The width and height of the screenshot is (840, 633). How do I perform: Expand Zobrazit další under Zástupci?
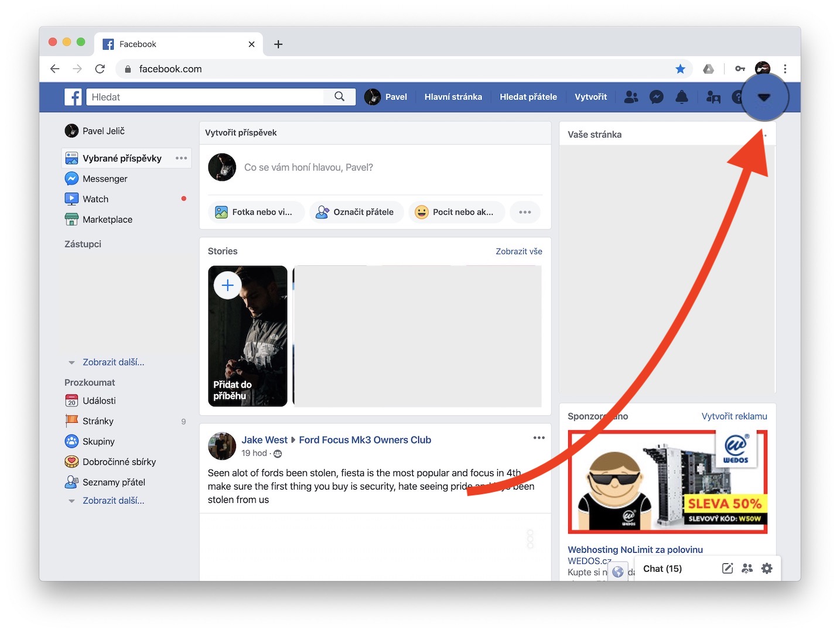point(113,362)
